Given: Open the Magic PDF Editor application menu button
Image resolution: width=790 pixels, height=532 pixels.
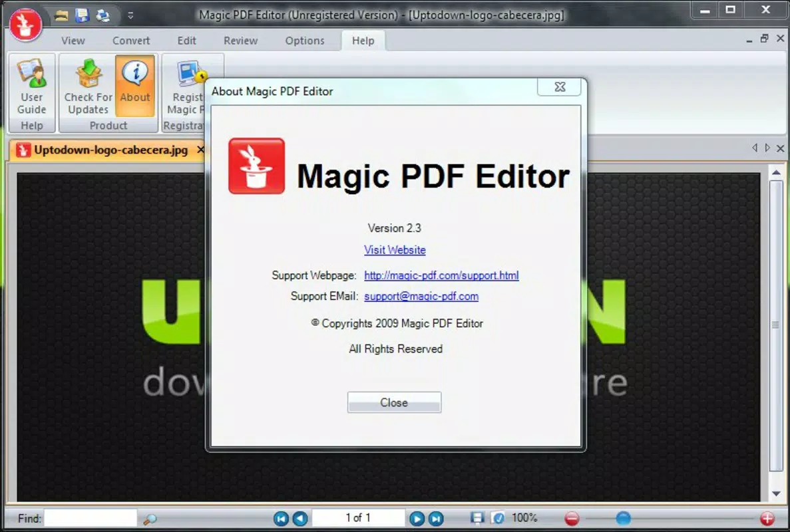Looking at the screenshot, I should pos(25,25).
